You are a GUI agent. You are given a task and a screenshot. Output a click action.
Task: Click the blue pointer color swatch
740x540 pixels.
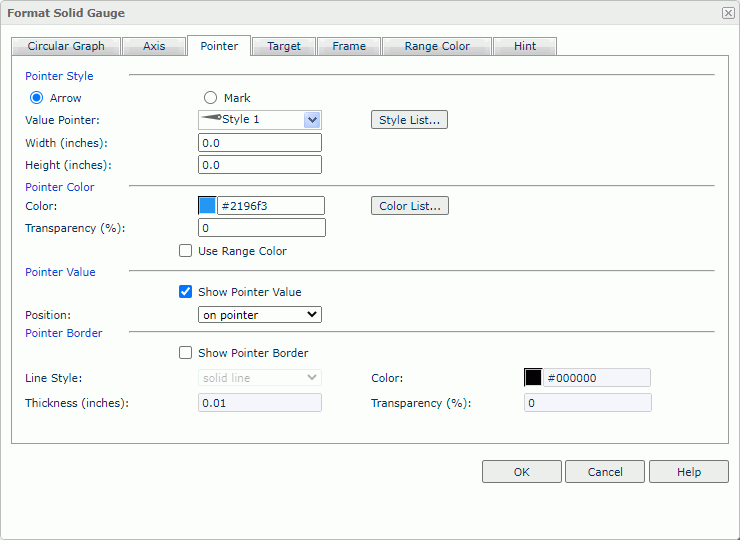[x=208, y=206]
